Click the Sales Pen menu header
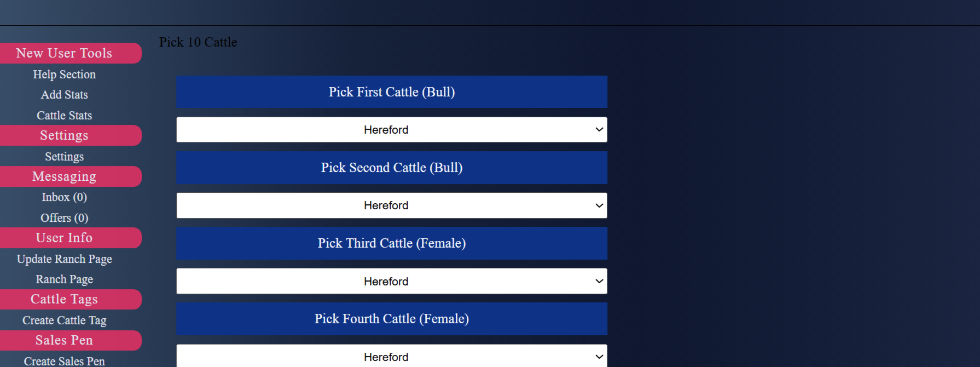The height and width of the screenshot is (367, 980). [x=64, y=340]
